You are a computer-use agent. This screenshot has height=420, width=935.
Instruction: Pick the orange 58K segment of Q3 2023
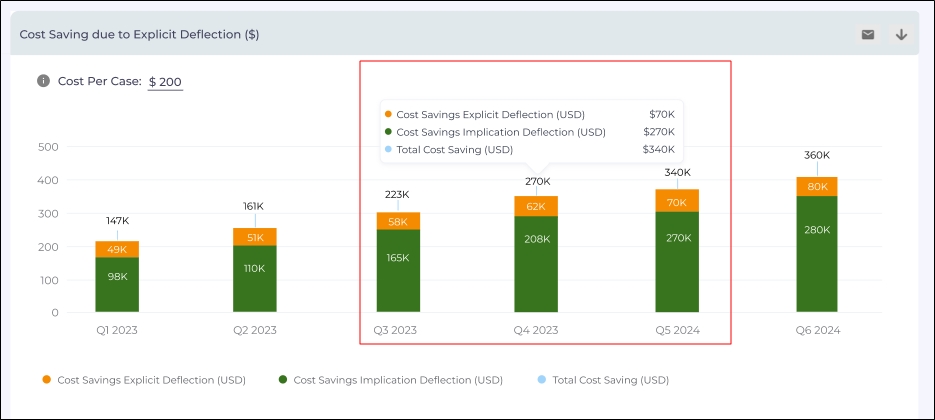click(x=398, y=221)
